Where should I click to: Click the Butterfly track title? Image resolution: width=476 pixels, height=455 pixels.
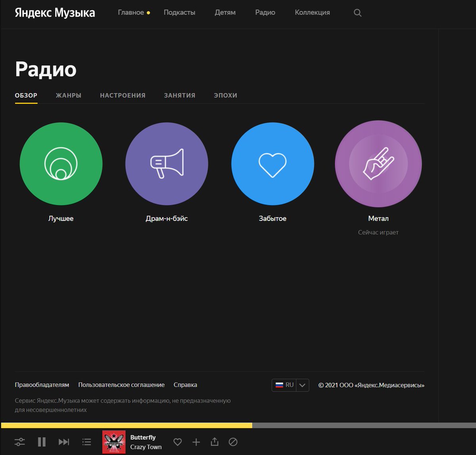tap(143, 437)
